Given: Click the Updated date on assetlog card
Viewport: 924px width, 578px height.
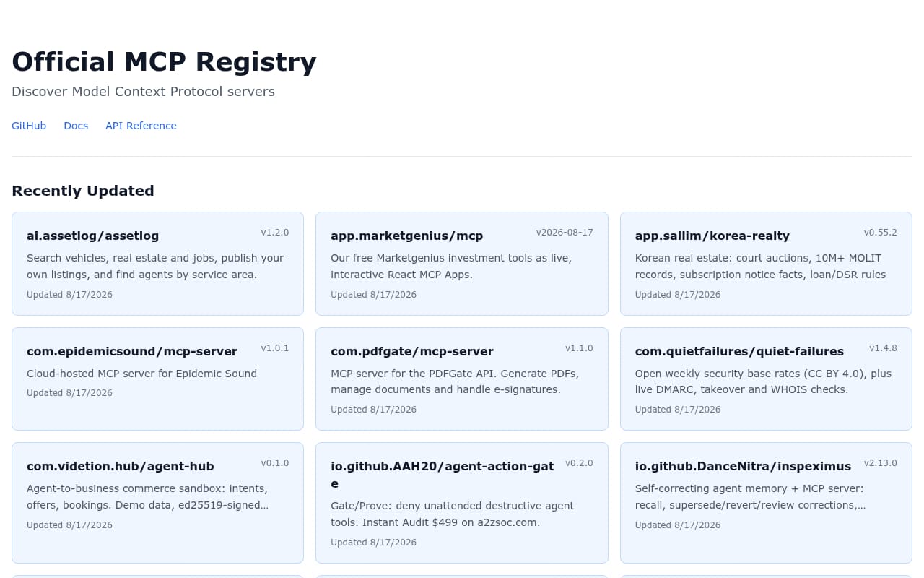Looking at the screenshot, I should pos(69,295).
